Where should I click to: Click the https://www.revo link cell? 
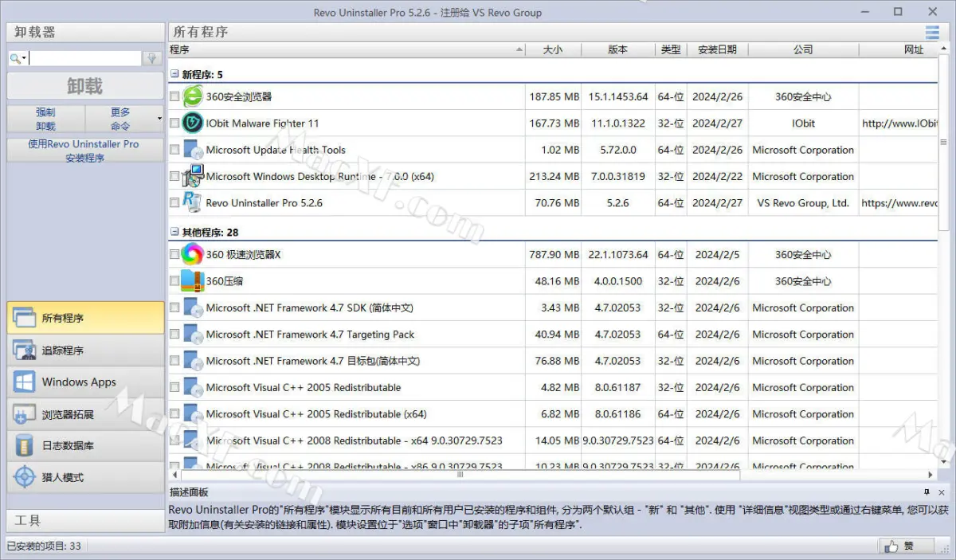(x=900, y=203)
